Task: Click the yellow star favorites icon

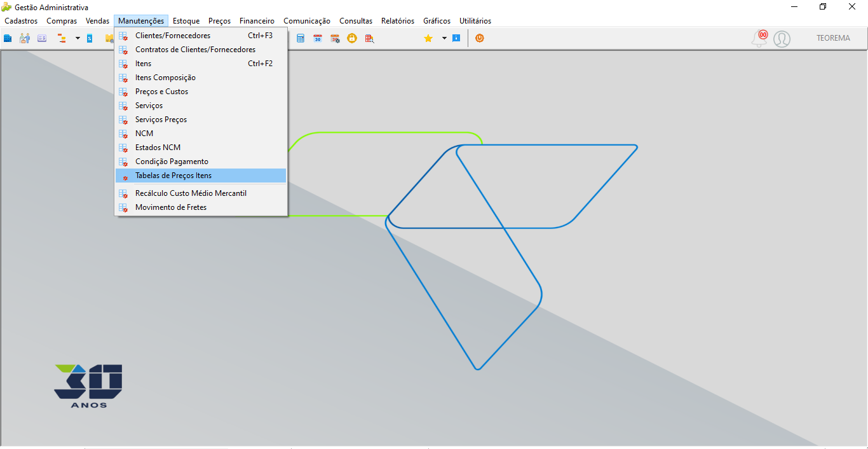Action: click(428, 38)
